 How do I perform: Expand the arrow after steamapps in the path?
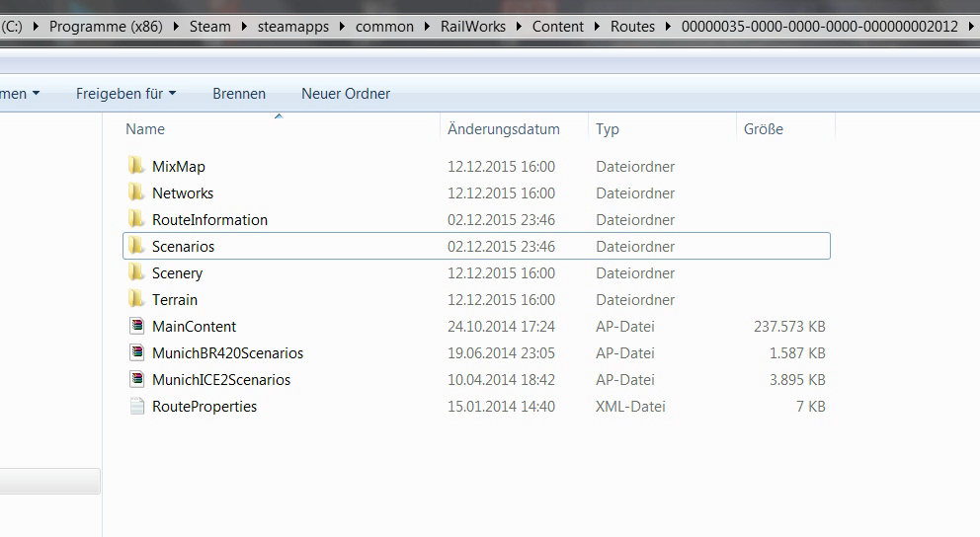click(x=343, y=27)
